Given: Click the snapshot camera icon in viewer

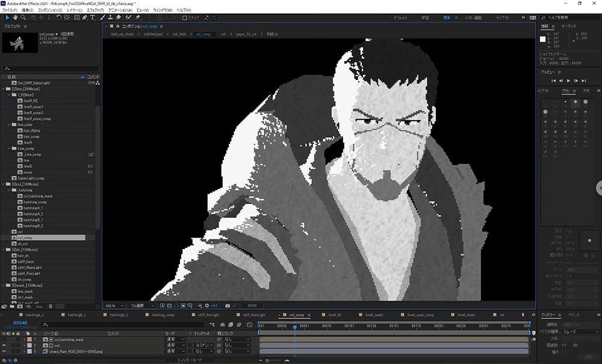Looking at the screenshot, I should 228,306.
